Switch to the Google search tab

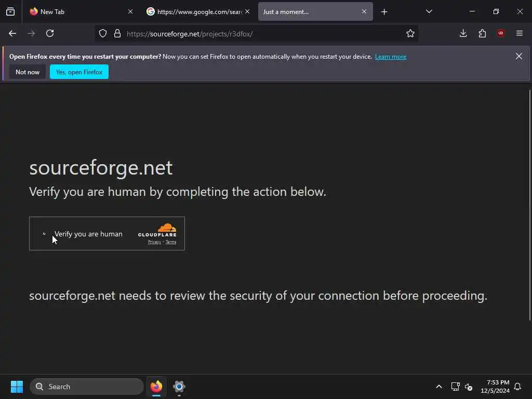(198, 12)
